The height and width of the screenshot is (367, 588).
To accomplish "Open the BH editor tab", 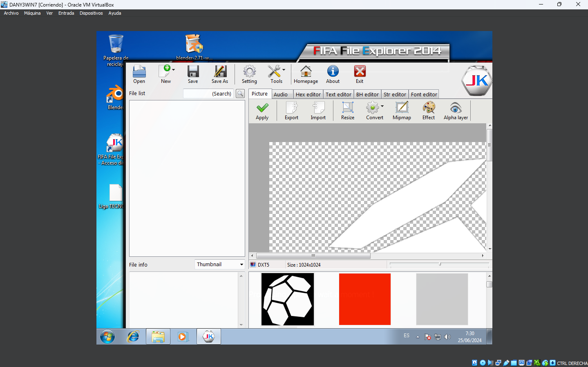I will 367,94.
